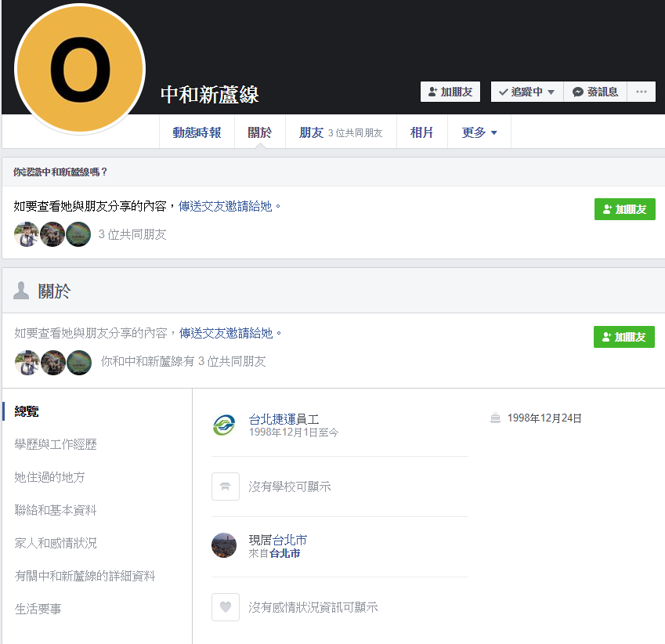This screenshot has height=644, width=665.
Task: Follow the first 傳送交友邀請給她 link
Action: 226,206
